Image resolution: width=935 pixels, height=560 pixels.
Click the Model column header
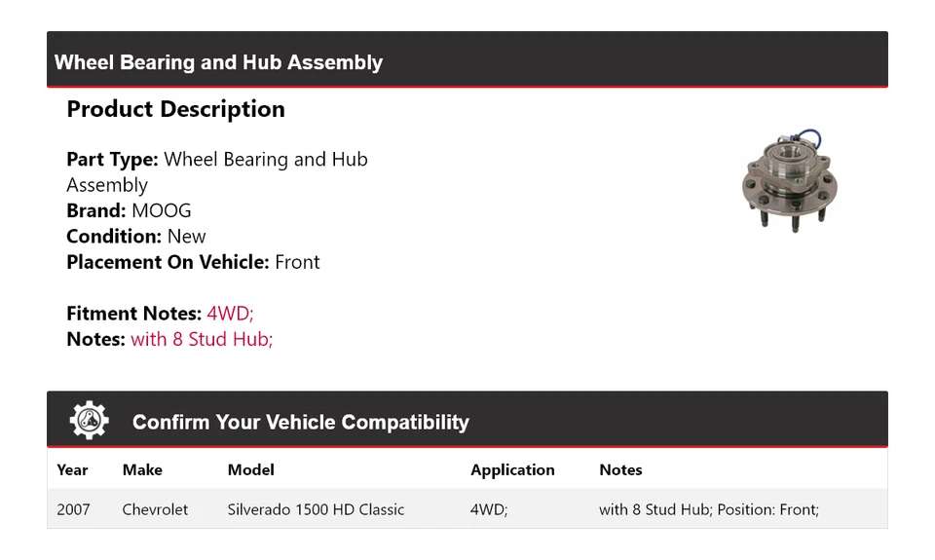click(250, 469)
